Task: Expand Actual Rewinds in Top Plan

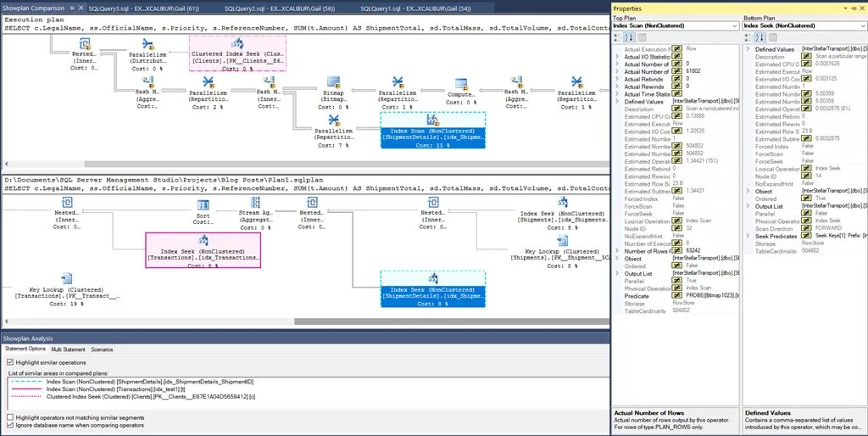Action: (x=617, y=87)
